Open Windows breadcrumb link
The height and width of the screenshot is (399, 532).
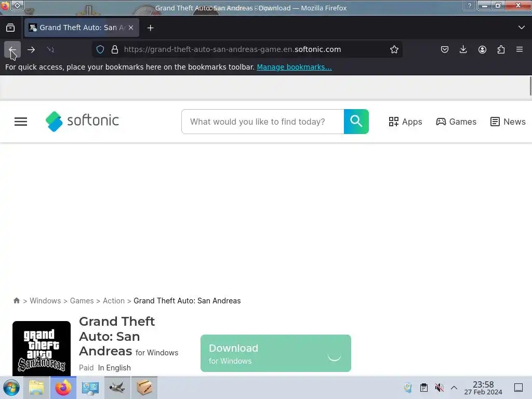(45, 301)
